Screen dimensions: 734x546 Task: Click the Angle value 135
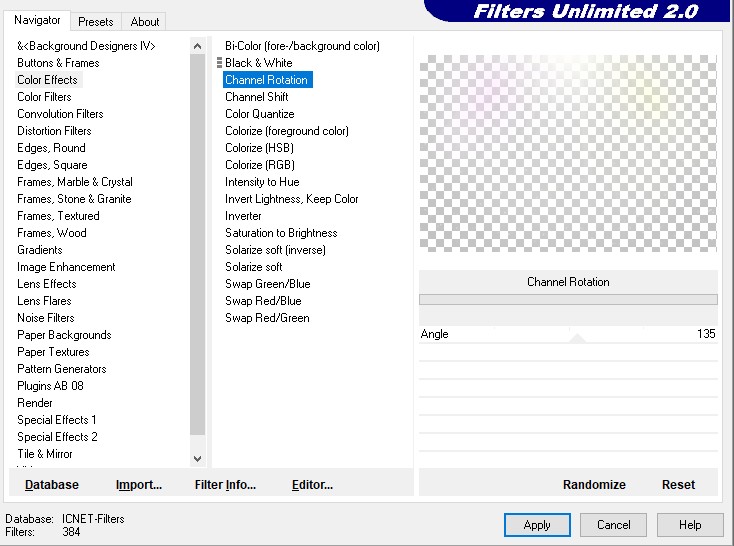(706, 334)
